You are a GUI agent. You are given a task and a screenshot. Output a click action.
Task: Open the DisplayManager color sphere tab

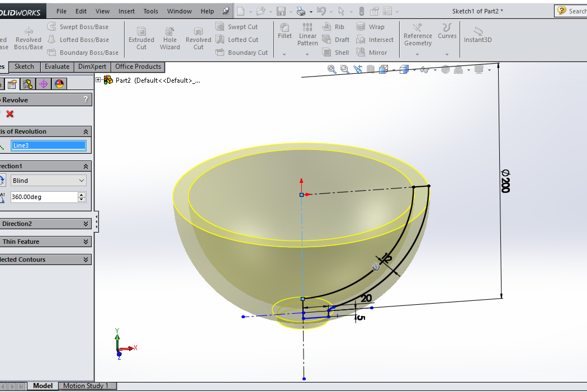click(x=59, y=84)
